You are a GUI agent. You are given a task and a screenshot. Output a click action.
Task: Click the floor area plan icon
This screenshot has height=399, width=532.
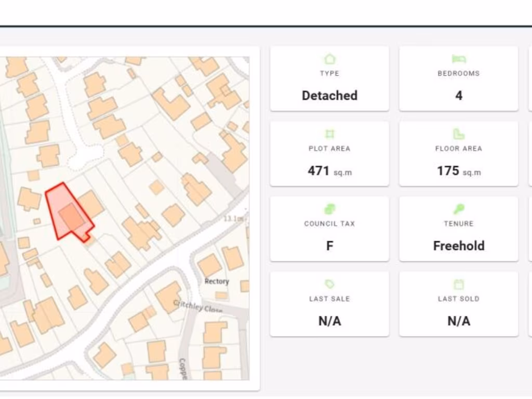tap(459, 134)
